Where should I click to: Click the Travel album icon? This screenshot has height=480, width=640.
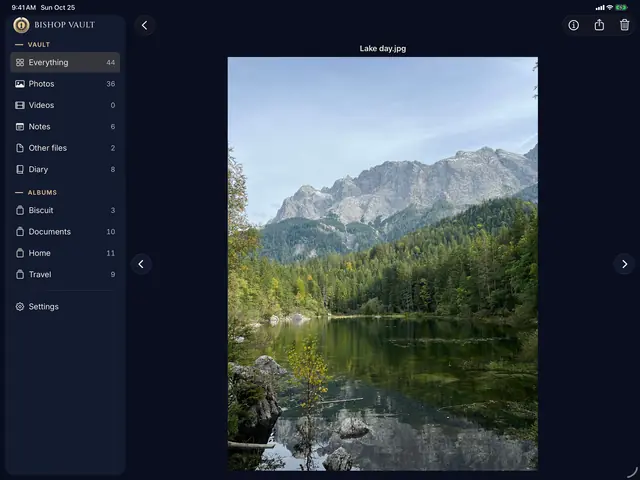20,274
